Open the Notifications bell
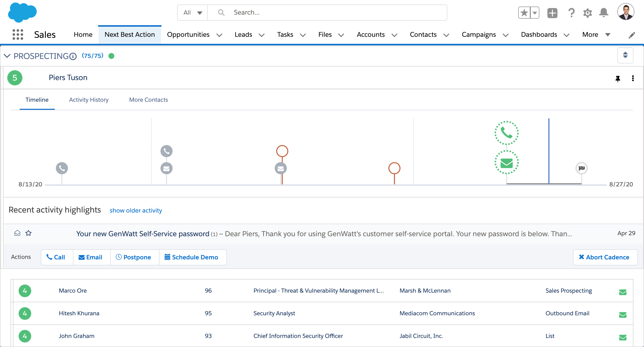The image size is (644, 347). (604, 13)
